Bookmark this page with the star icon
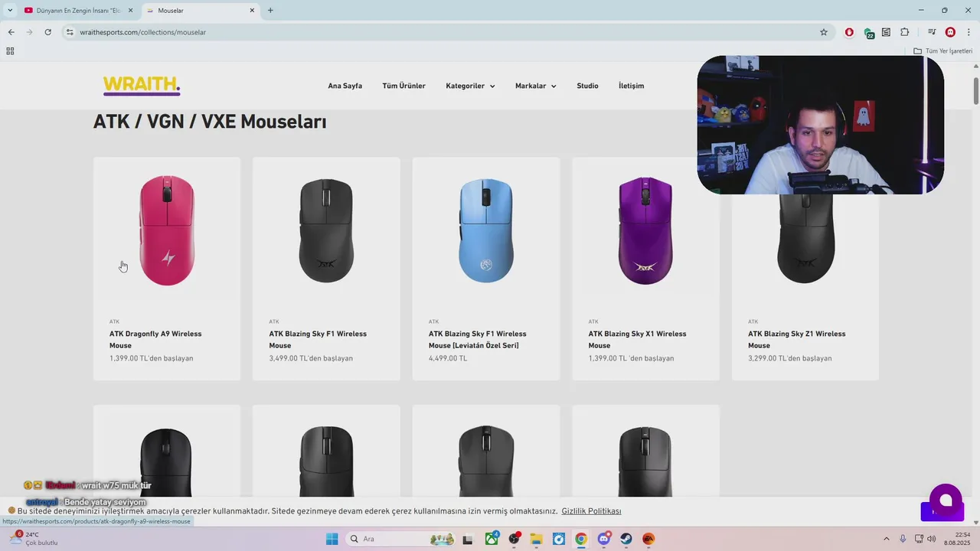This screenshot has height=551, width=980. (x=824, y=32)
